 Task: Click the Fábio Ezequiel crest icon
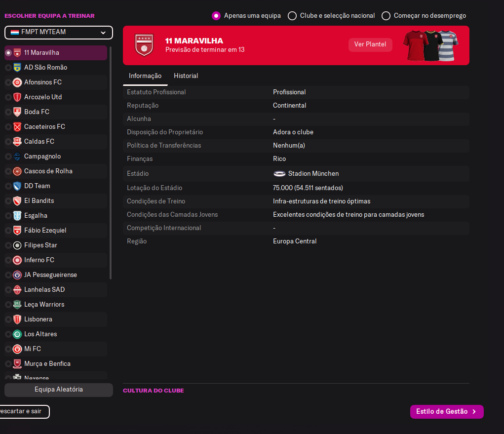(x=17, y=230)
